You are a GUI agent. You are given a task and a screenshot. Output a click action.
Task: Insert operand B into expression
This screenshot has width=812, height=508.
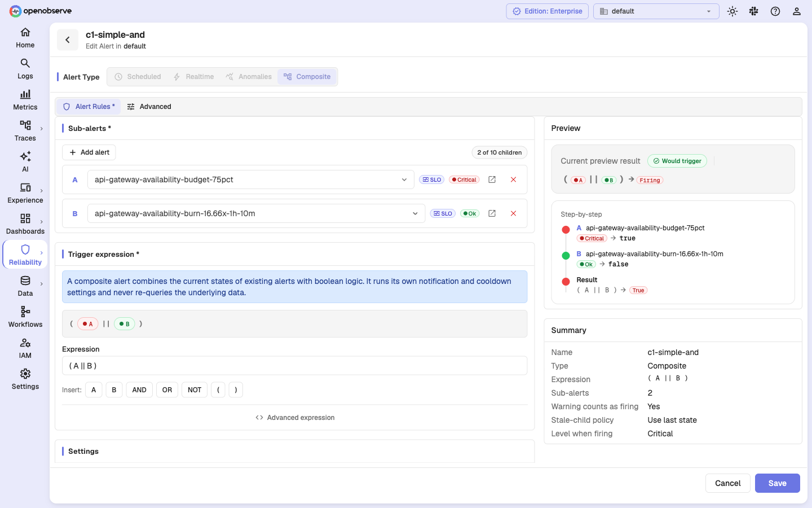click(114, 390)
